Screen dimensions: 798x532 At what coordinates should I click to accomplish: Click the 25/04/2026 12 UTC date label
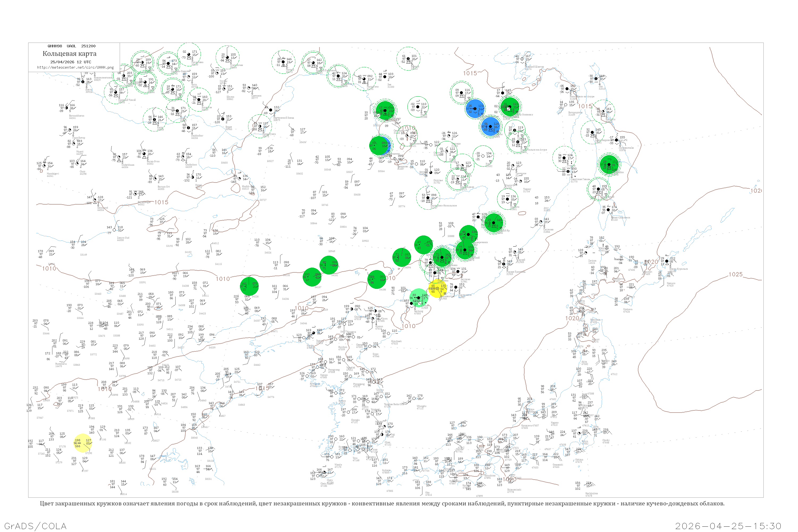pos(70,62)
